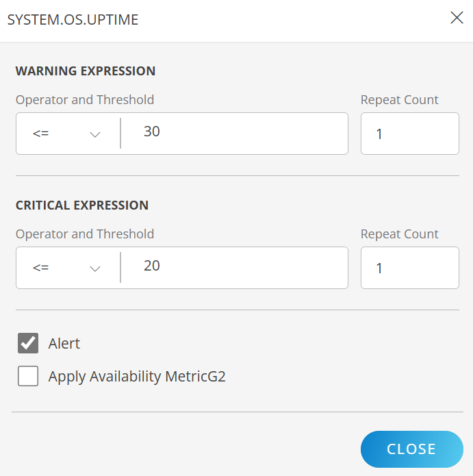Click the warning section's Repeat Count label
Screen dimensions: 473x476
[x=400, y=100]
